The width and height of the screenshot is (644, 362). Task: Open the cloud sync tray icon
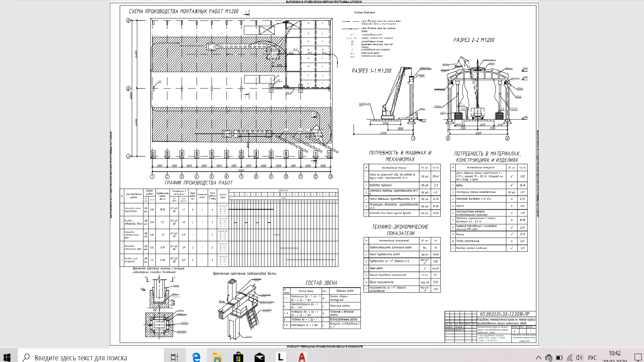pos(549,358)
